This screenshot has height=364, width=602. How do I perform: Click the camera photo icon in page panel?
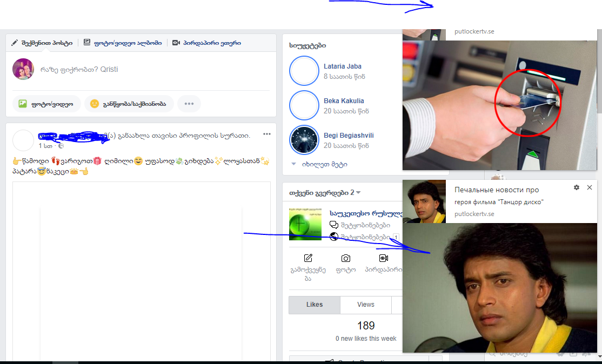coord(346,258)
